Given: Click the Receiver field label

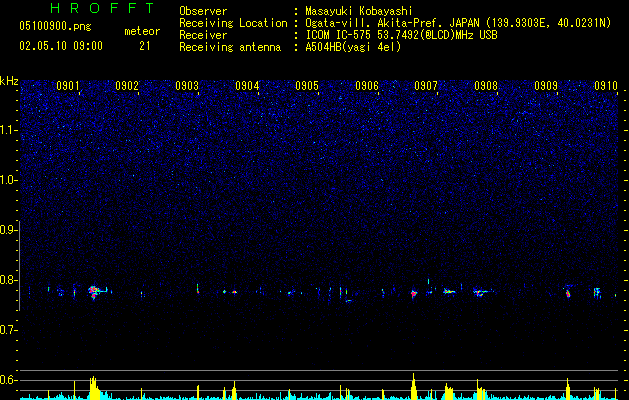Looking at the screenshot, I should tap(203, 35).
